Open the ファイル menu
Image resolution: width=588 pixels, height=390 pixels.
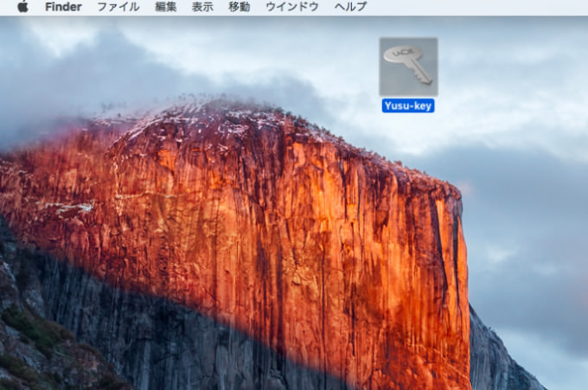tap(118, 7)
